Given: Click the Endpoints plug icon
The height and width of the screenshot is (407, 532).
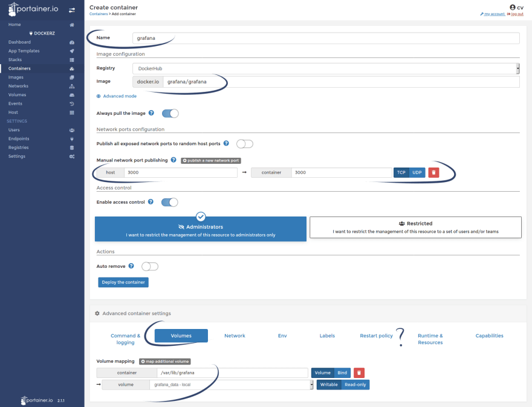Looking at the screenshot, I should point(72,139).
